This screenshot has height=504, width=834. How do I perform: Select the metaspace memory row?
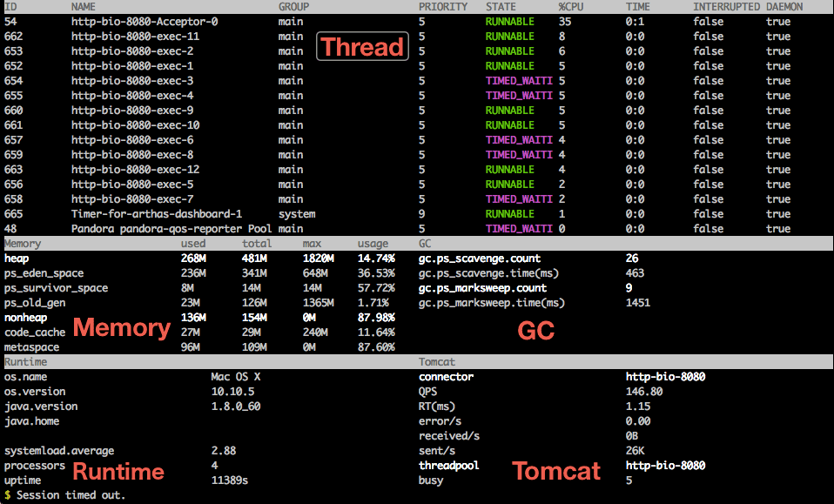[199, 347]
